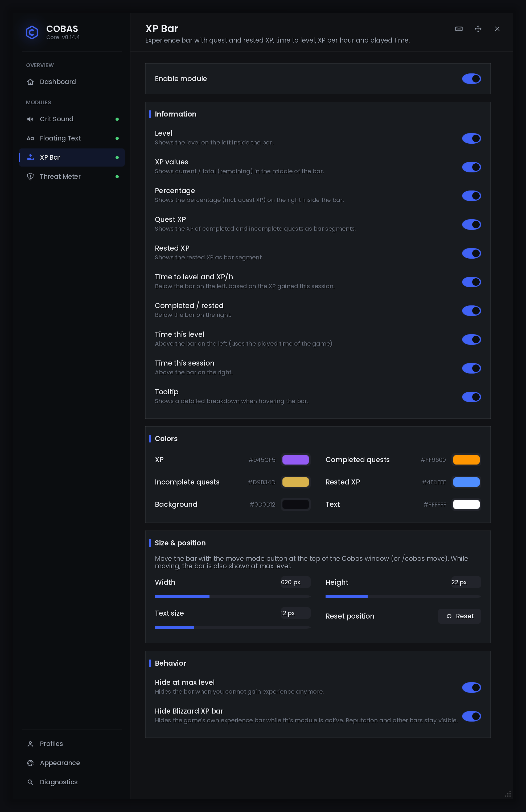This screenshot has height=812, width=526.
Task: Toggle Time to level and XP/h
Action: (471, 282)
